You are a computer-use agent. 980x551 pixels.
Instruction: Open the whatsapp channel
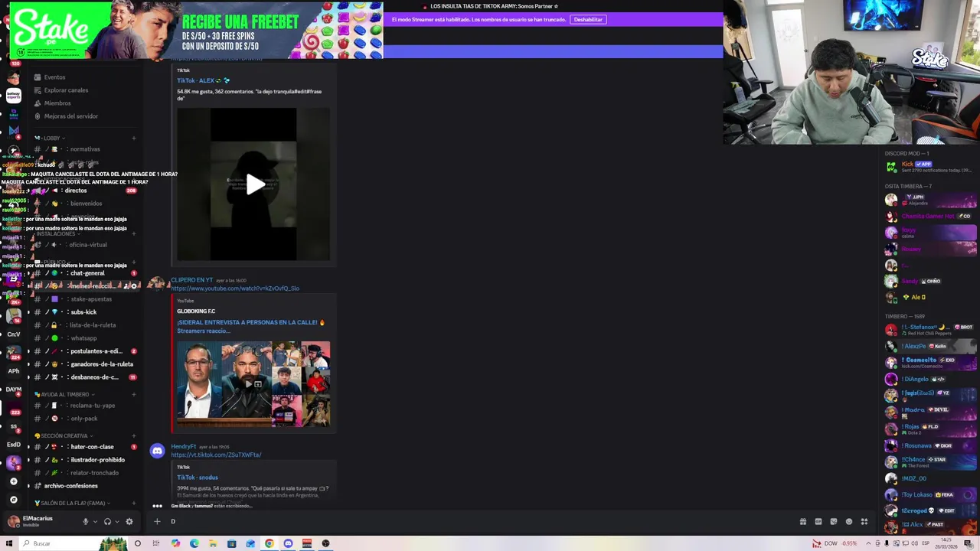pos(83,338)
